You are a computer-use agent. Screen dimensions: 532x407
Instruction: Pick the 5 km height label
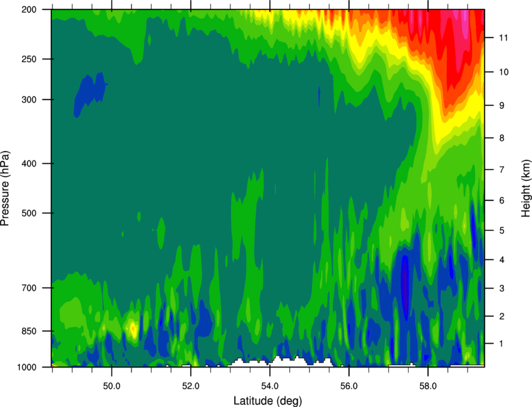(501, 230)
